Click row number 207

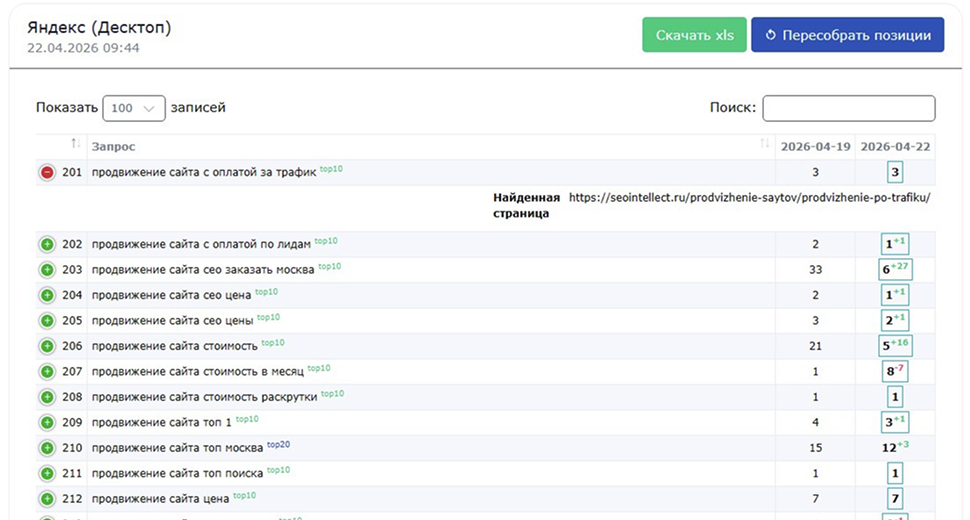72,372
